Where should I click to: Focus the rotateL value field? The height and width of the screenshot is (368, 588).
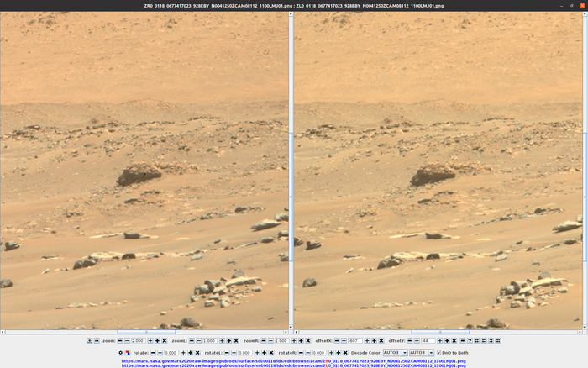click(245, 353)
